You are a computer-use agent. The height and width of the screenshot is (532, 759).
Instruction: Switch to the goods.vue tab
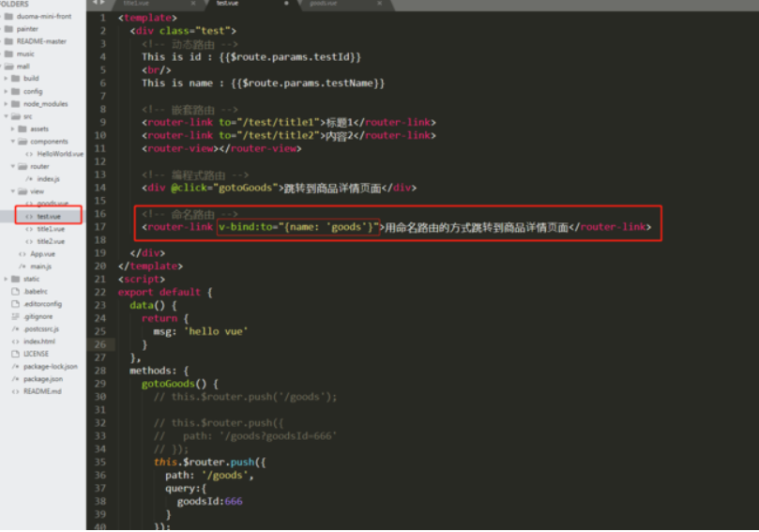coord(342,4)
